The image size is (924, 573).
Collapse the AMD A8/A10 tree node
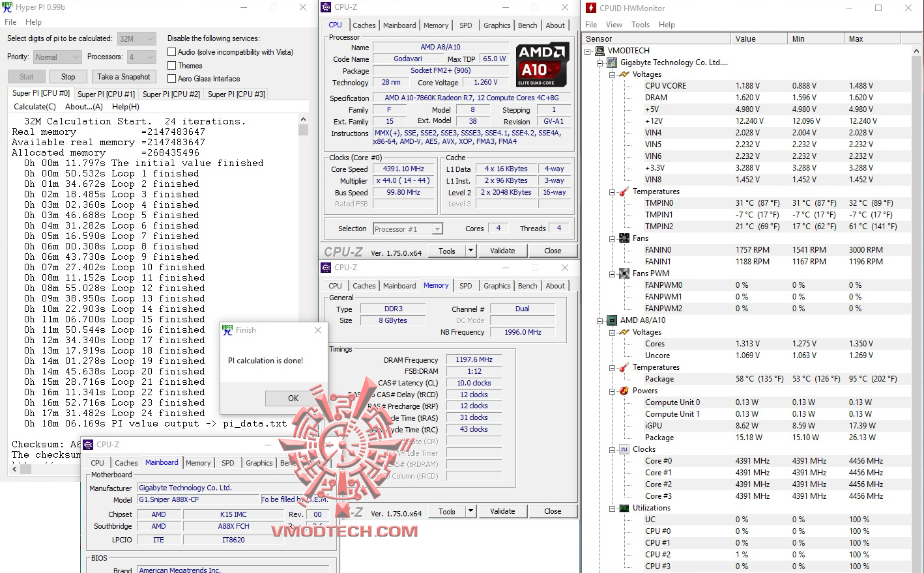[x=600, y=320]
